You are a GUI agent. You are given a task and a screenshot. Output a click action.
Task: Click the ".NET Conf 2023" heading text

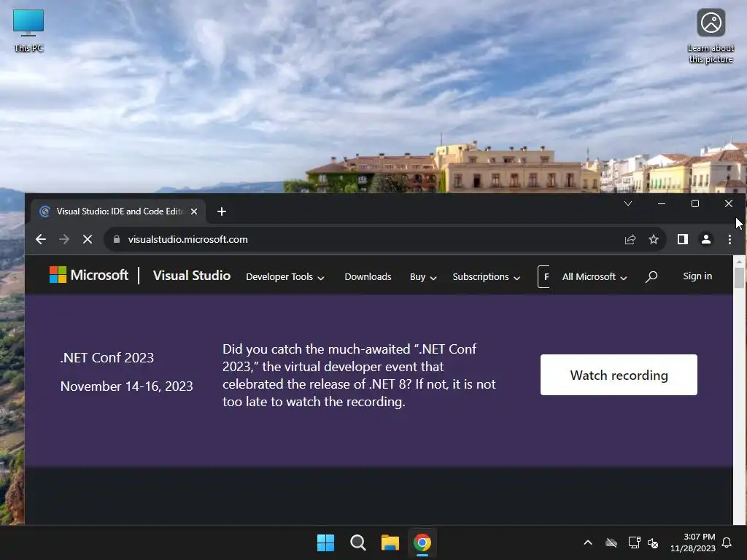tap(107, 357)
